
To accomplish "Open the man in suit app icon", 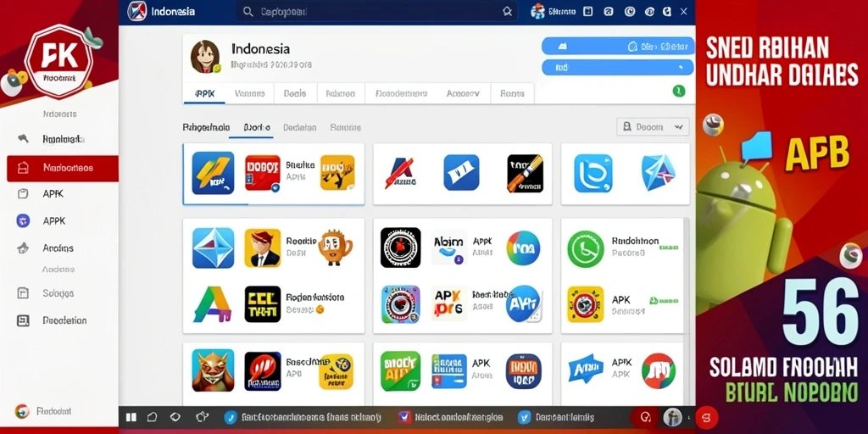I will coord(263,248).
